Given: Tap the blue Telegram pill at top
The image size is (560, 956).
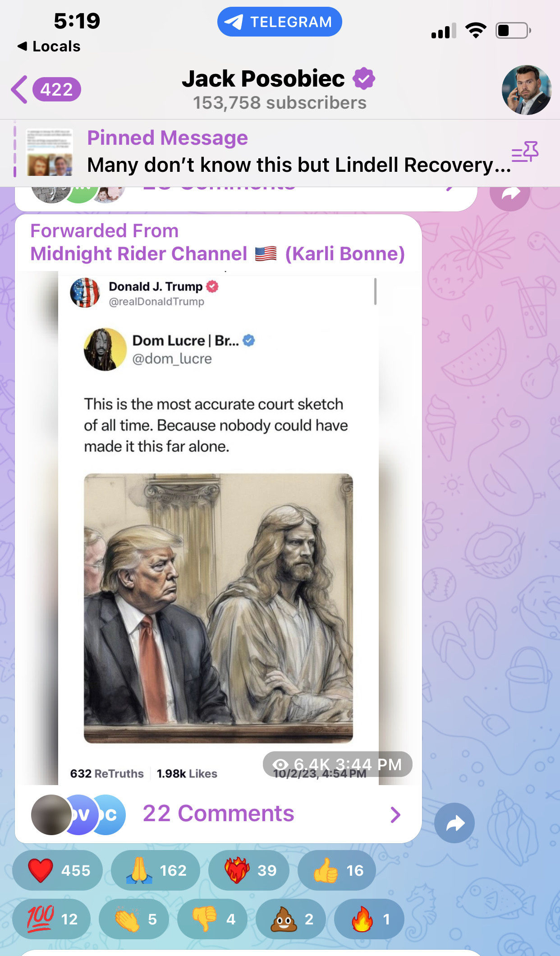Looking at the screenshot, I should click(280, 22).
